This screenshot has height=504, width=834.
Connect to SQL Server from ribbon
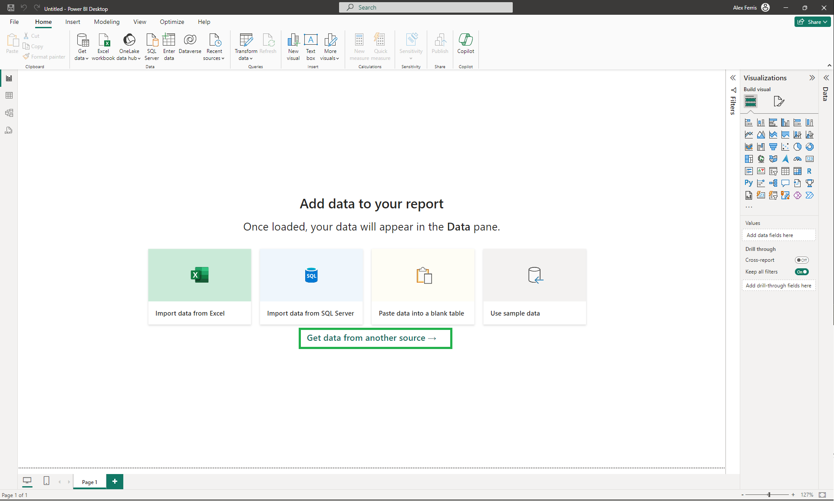[152, 47]
